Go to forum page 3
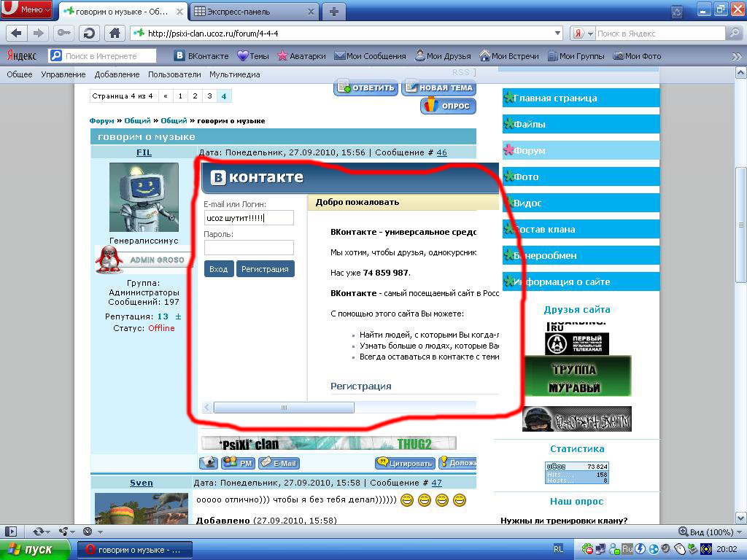This screenshot has width=747, height=560. 209,96
